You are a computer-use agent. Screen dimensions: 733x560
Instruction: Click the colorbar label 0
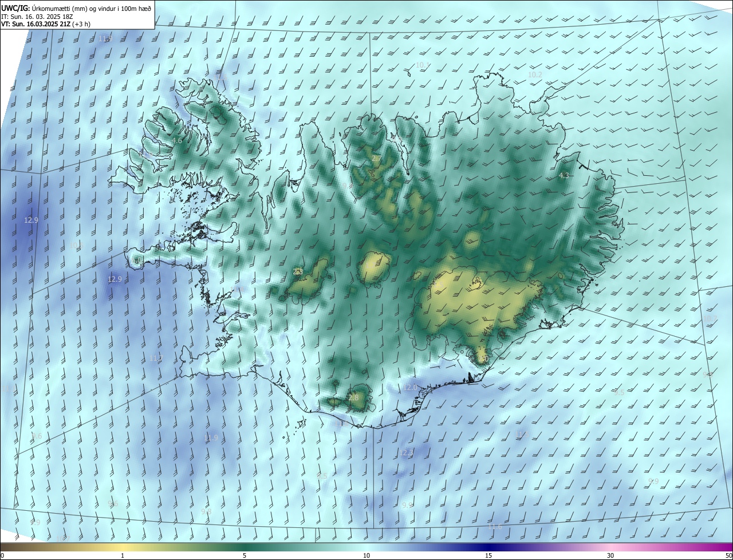(2, 556)
